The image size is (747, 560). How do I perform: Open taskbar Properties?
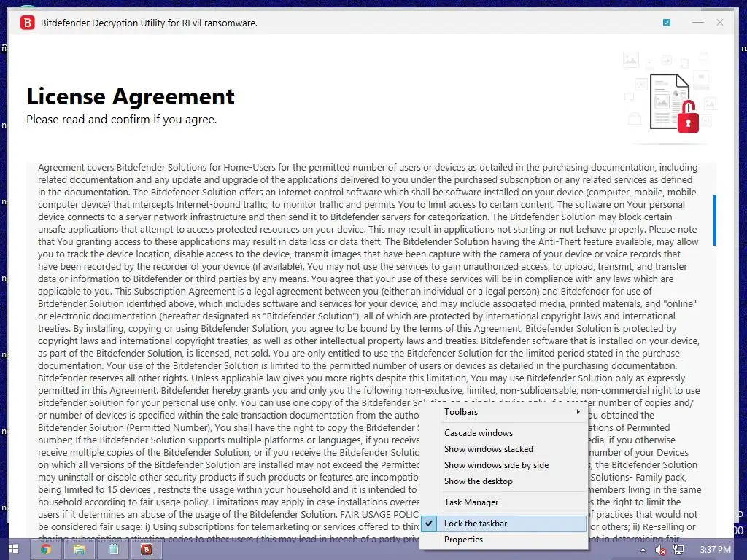click(504, 540)
